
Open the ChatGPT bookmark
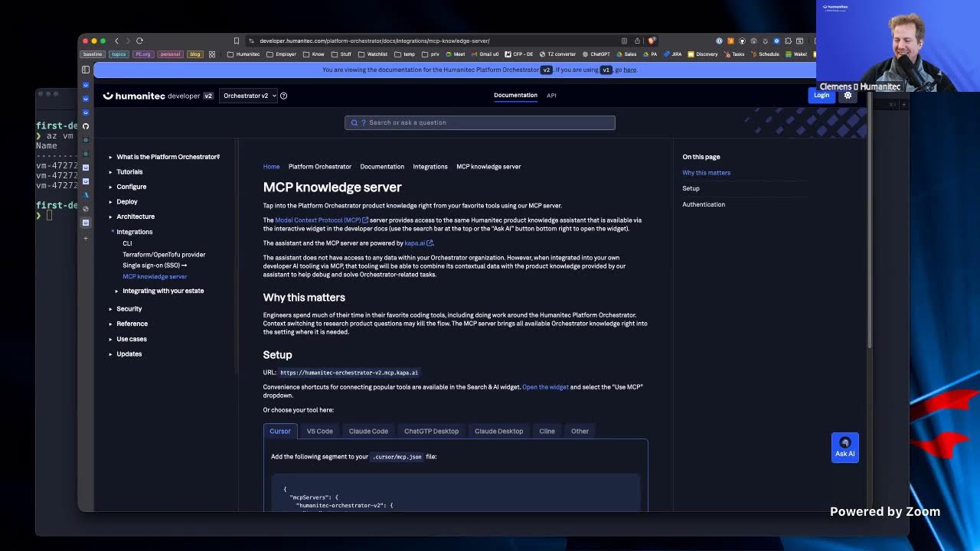tap(596, 54)
